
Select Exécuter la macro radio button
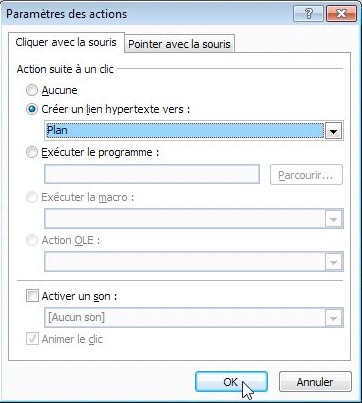(x=32, y=198)
